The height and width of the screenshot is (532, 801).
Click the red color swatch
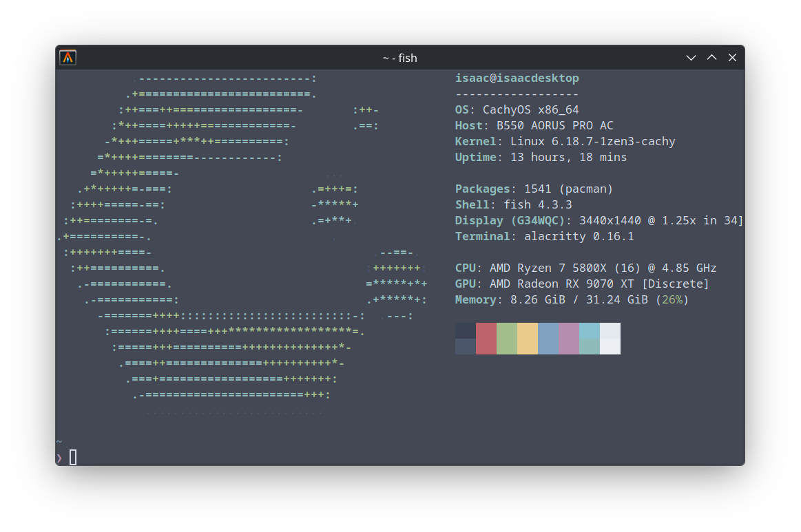[x=486, y=339]
